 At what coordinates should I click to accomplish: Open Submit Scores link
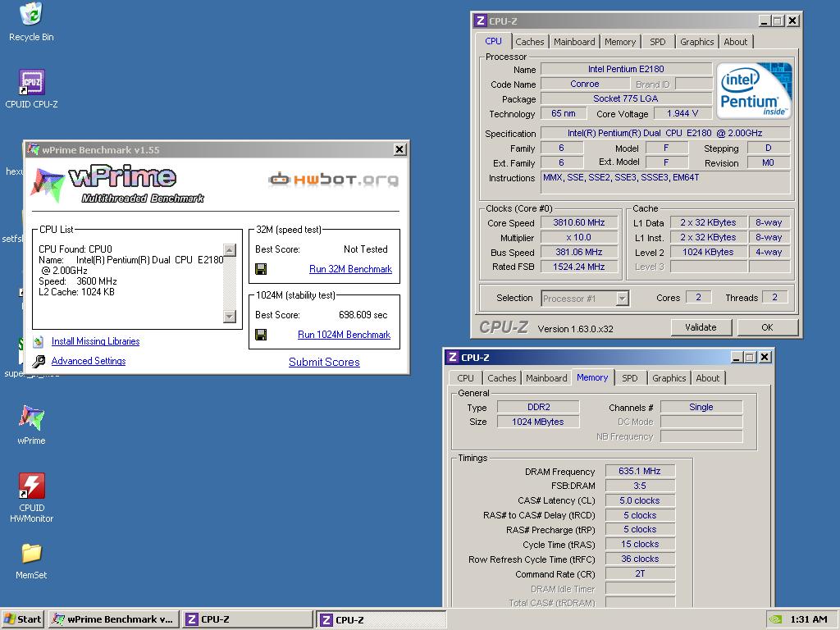pyautogui.click(x=324, y=362)
